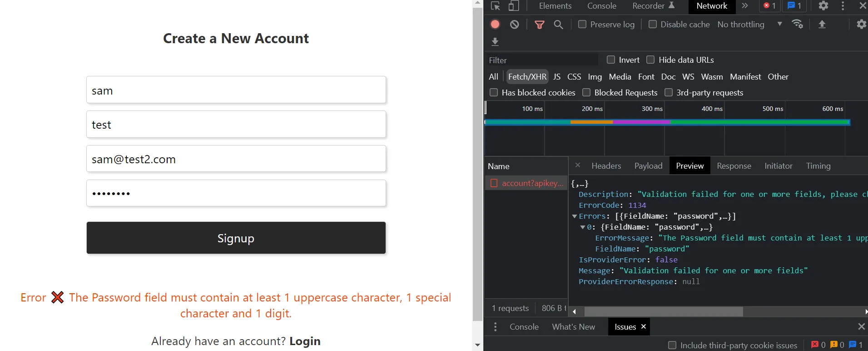Check Hide data URLs

pos(650,60)
